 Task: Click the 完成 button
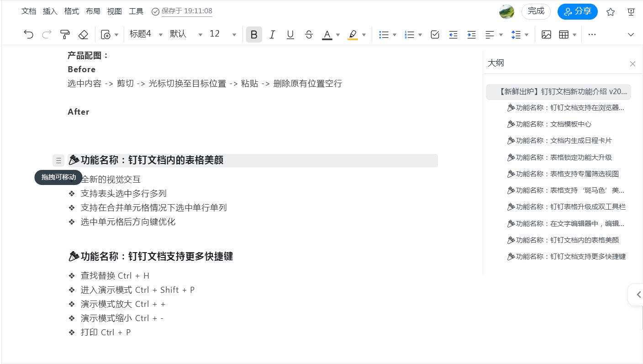536,11
